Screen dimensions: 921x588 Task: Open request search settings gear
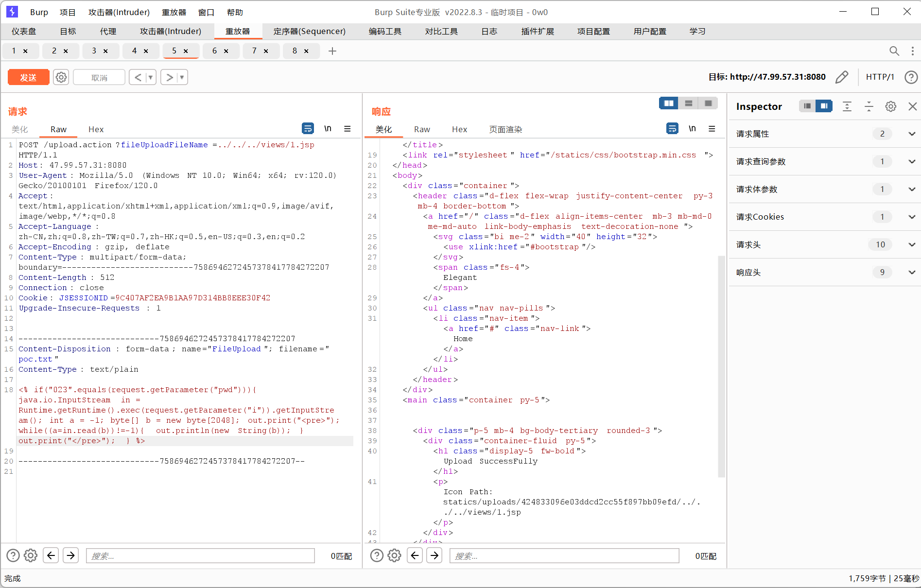click(x=31, y=555)
